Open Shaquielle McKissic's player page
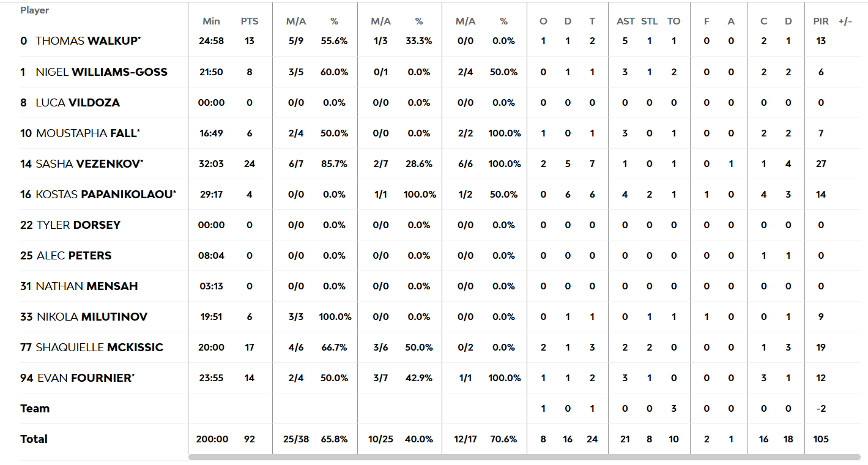This screenshot has height=465, width=868. (99, 347)
